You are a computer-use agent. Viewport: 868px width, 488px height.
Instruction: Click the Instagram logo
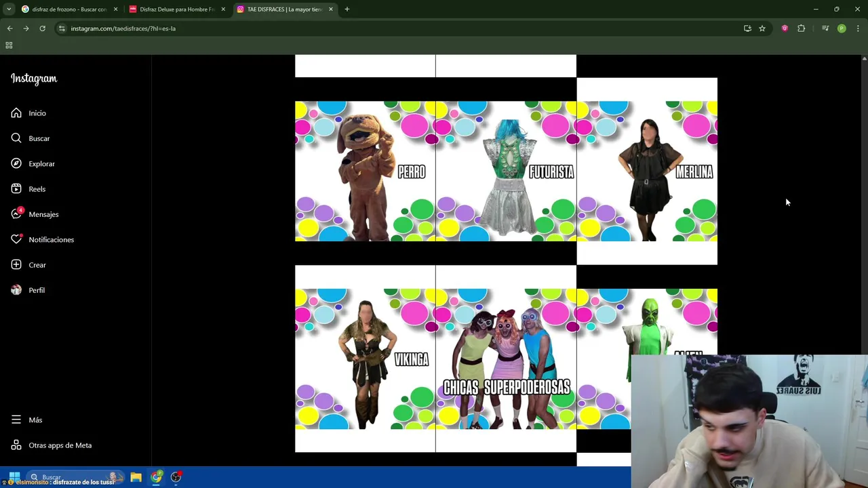click(34, 79)
